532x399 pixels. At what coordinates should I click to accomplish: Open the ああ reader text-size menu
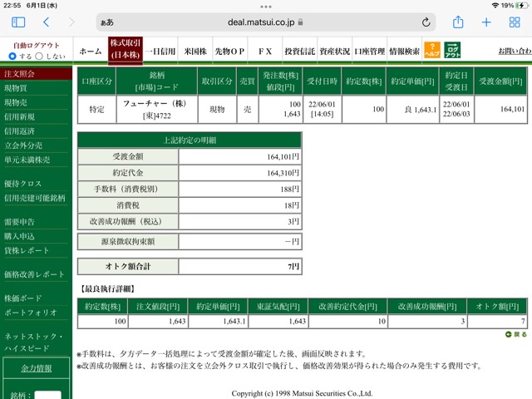[x=107, y=22]
